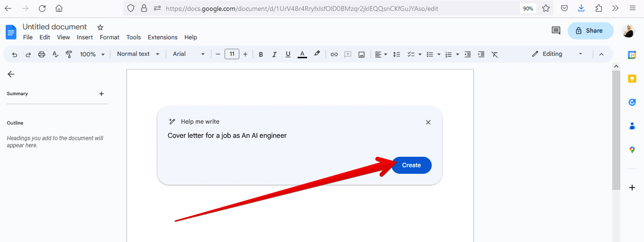Insert image icon in toolbar

pyautogui.click(x=362, y=54)
